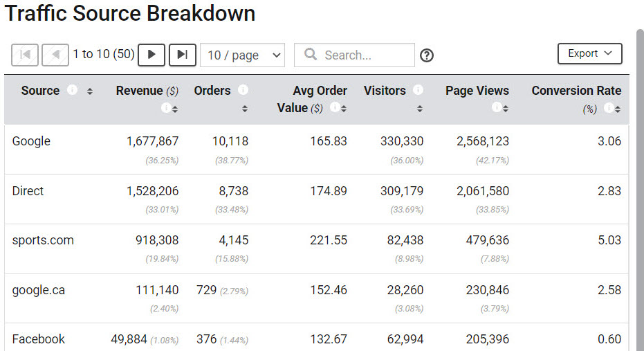
Task: Click the Conversion Rate header label
Action: 576,91
